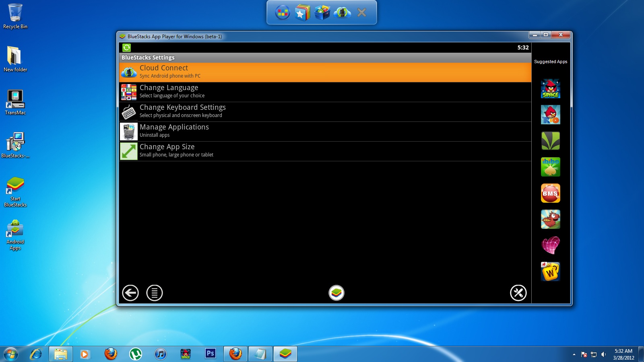Open suggested BMS app icon
The height and width of the screenshot is (362, 644).
[x=551, y=193]
